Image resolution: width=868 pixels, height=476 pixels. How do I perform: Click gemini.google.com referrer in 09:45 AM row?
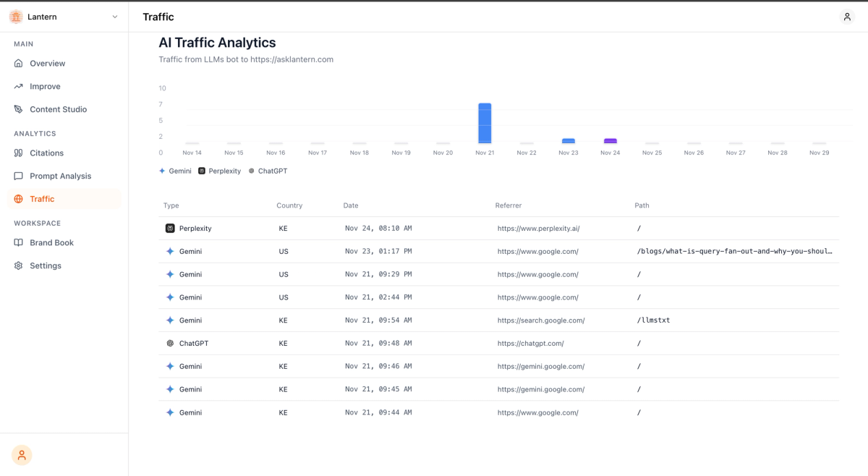(541, 389)
